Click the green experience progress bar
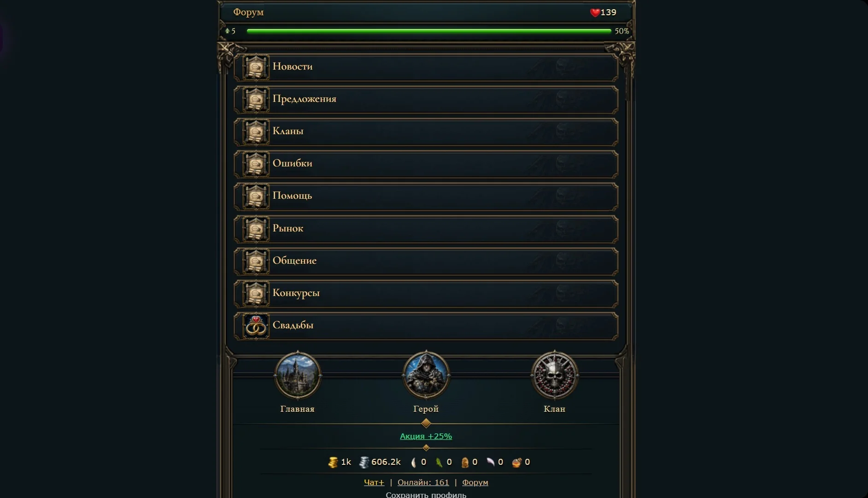The height and width of the screenshot is (498, 868). pos(429,31)
